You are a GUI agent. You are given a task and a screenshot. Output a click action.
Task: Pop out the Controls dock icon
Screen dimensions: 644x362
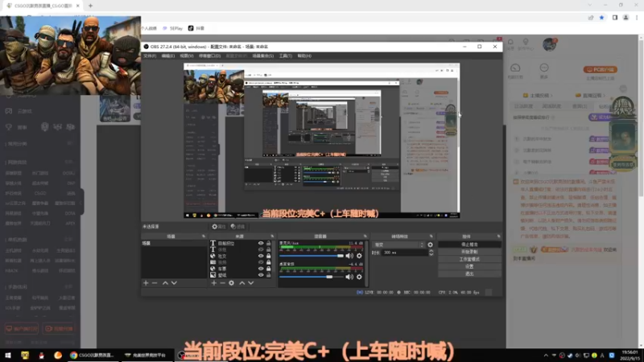pyautogui.click(x=498, y=237)
